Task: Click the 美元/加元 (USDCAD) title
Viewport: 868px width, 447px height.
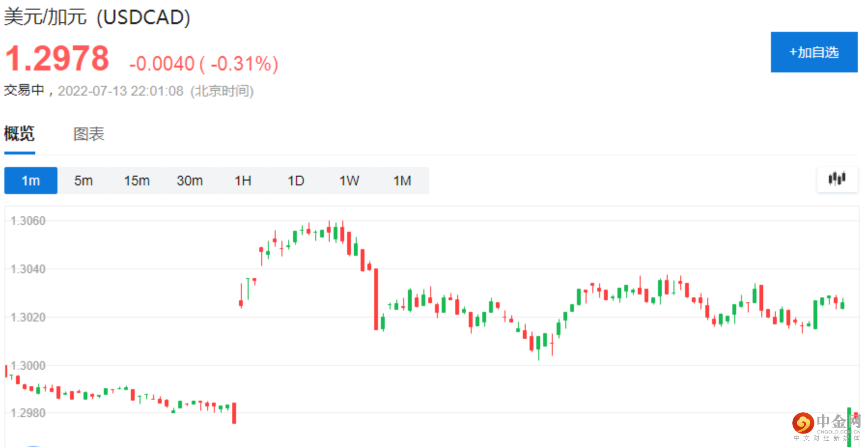Action: (x=97, y=17)
